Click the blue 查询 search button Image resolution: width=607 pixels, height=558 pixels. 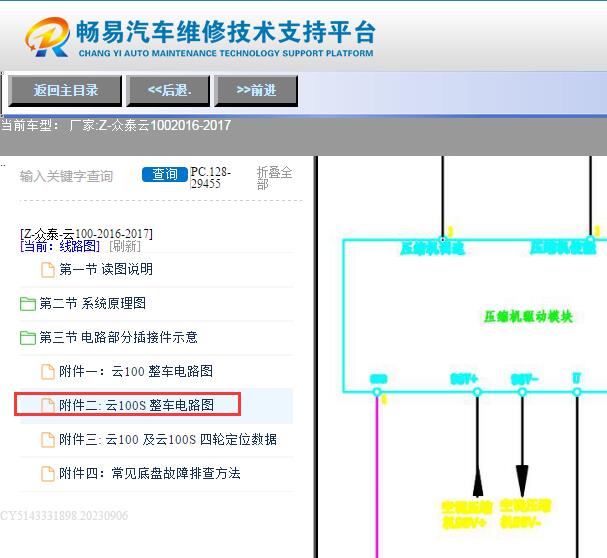[x=165, y=174]
